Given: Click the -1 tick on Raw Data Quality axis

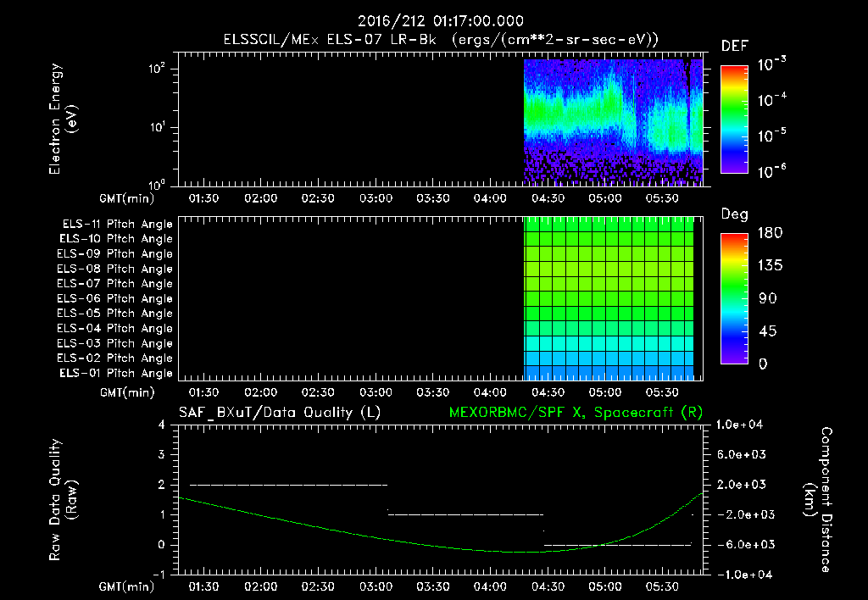Looking at the screenshot, I should (159, 575).
